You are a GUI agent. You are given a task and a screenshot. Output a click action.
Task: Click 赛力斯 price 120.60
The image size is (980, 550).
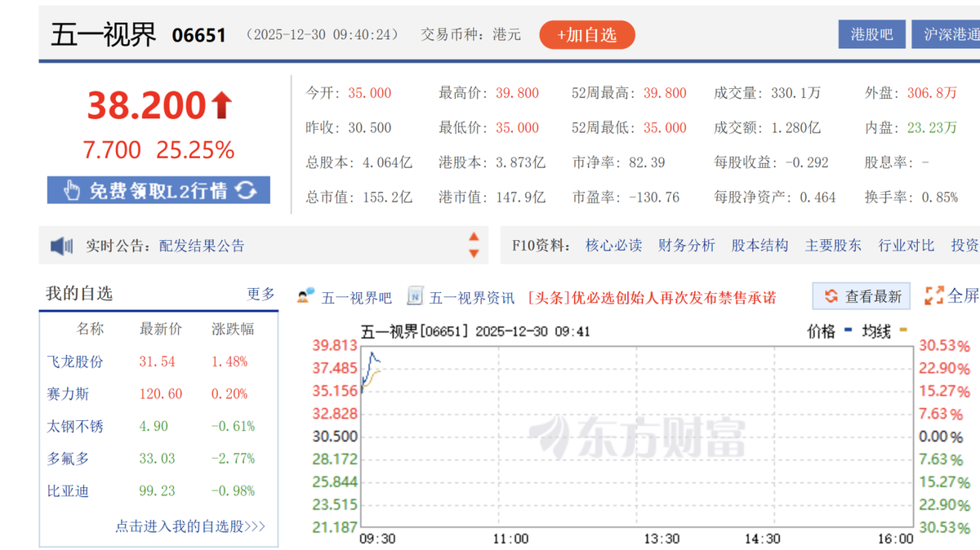[x=161, y=394]
